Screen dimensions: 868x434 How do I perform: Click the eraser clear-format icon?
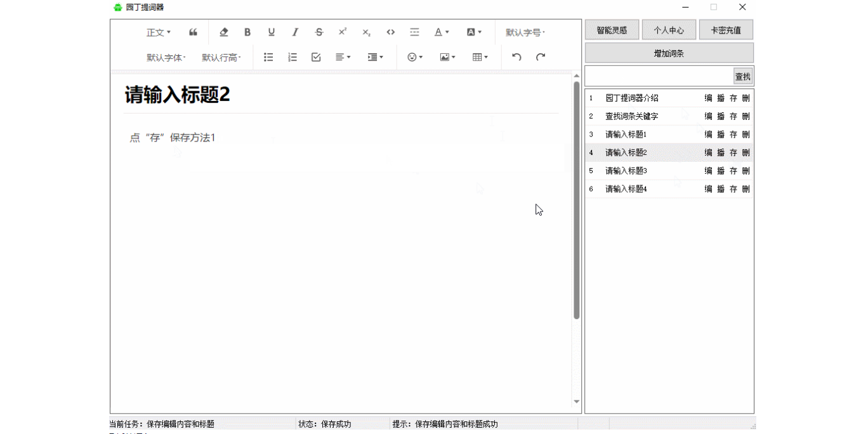(223, 32)
